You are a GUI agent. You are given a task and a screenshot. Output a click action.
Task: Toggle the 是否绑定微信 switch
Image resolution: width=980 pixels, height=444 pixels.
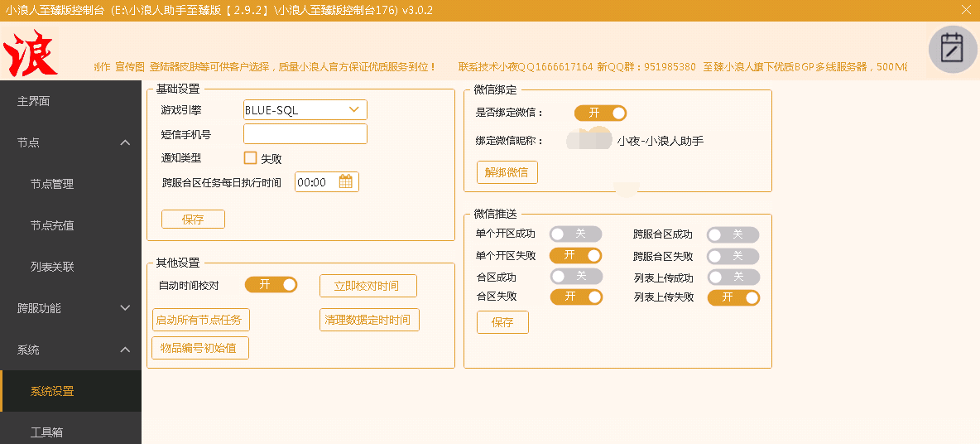pyautogui.click(x=600, y=113)
